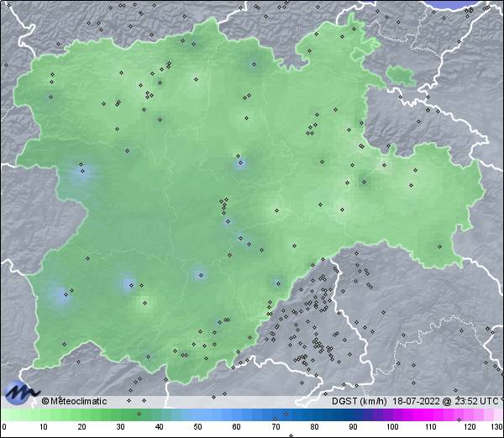Image resolution: width=504 pixels, height=438 pixels.
Task: Click the small isolated green enclave region
Action: (x=401, y=76)
